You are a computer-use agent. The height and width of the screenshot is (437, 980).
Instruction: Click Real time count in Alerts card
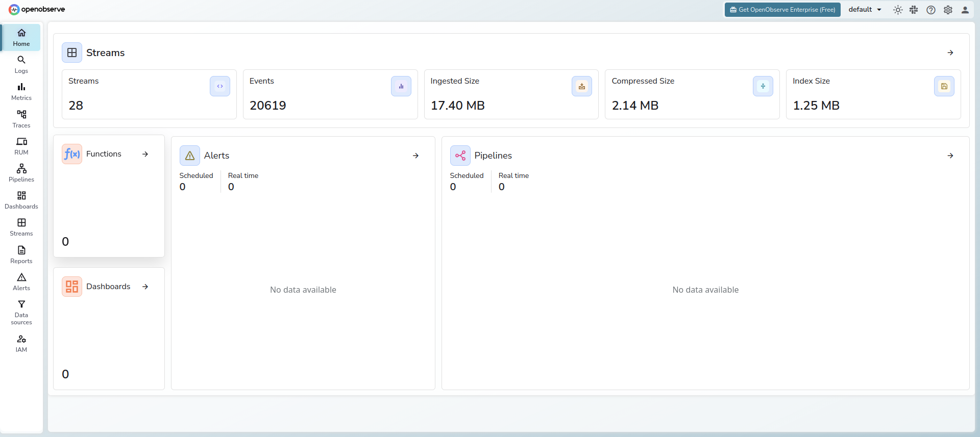[x=231, y=187]
